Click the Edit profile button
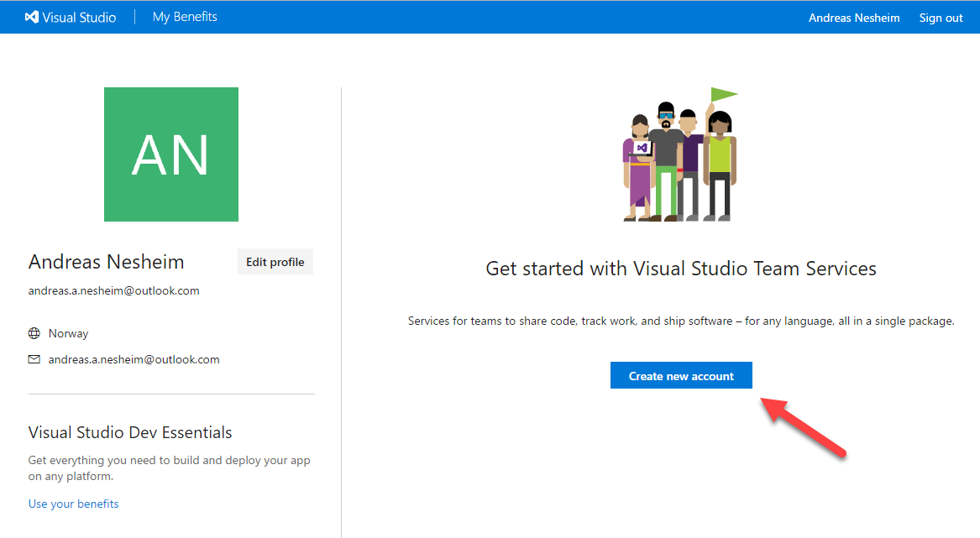The image size is (980, 538). [x=275, y=262]
